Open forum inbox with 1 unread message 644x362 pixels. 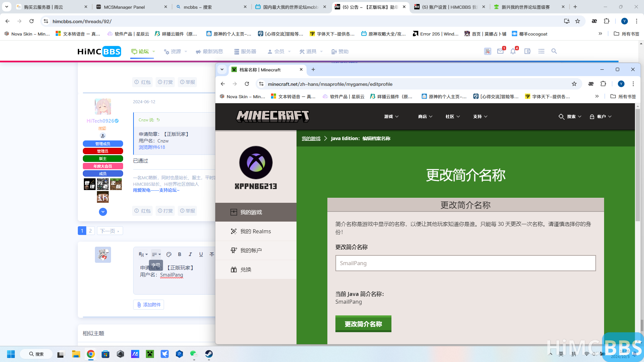pyautogui.click(x=500, y=51)
